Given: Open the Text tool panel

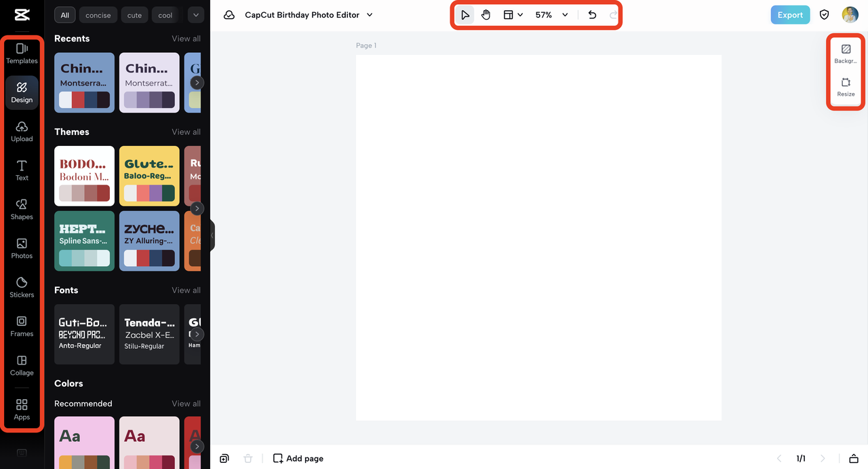Looking at the screenshot, I should [22, 170].
